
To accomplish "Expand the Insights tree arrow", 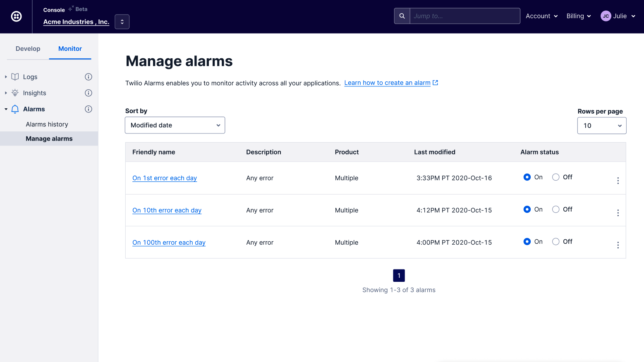I will [6, 93].
